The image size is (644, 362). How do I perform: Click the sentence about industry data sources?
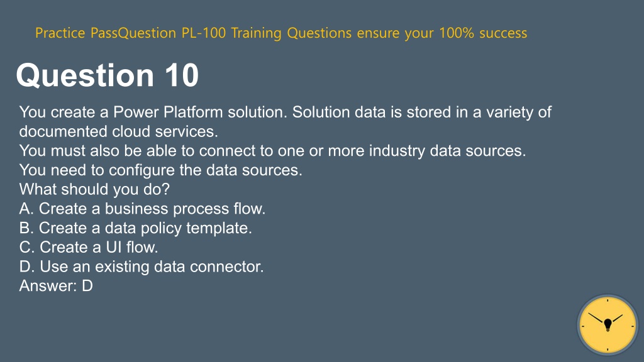pyautogui.click(x=272, y=151)
